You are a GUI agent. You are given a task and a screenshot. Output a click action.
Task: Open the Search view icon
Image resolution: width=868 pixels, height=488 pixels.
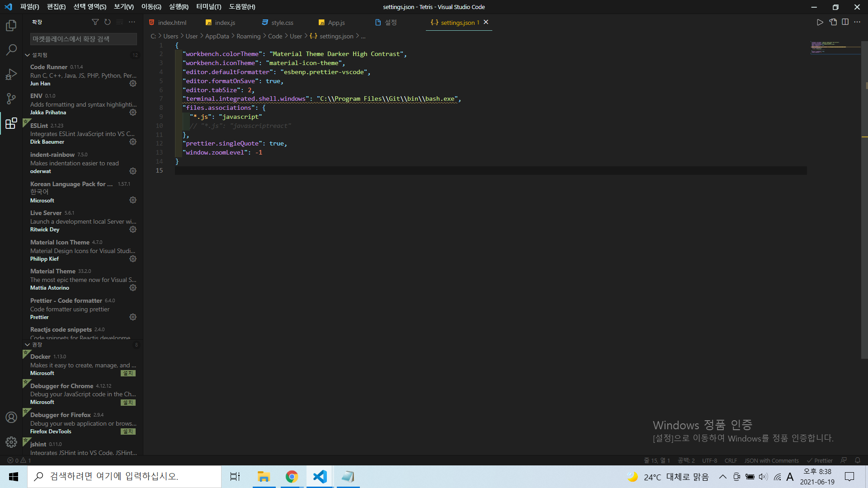pyautogui.click(x=11, y=50)
